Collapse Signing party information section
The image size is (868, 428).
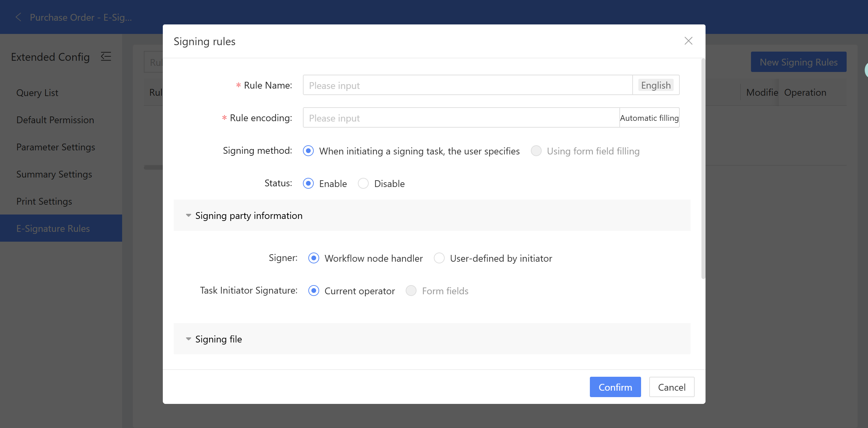pyautogui.click(x=189, y=216)
